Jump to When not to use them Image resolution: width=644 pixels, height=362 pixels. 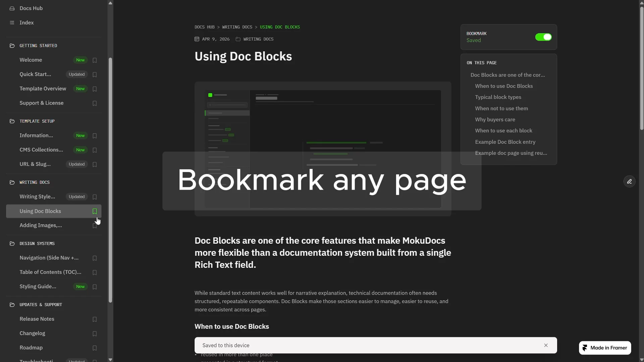coord(501,109)
